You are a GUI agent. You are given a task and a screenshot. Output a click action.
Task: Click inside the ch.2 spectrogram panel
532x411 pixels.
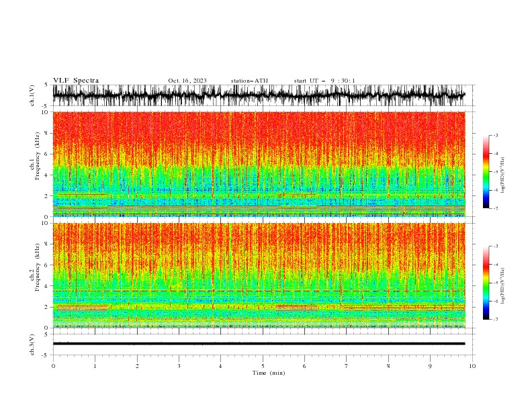coord(259,275)
